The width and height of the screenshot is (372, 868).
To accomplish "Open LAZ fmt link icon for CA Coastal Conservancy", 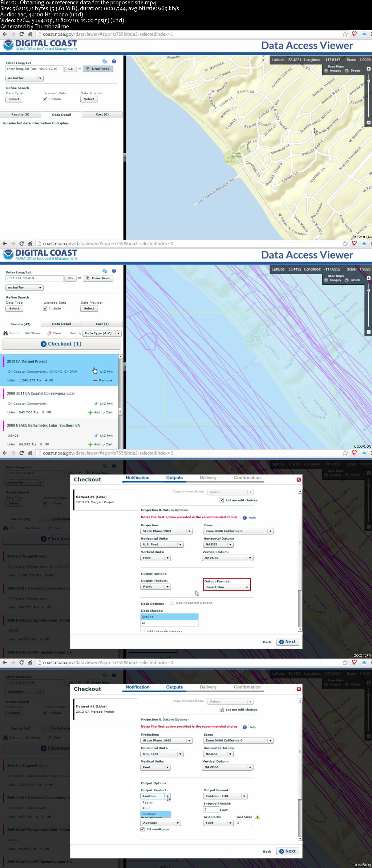I will point(96,404).
